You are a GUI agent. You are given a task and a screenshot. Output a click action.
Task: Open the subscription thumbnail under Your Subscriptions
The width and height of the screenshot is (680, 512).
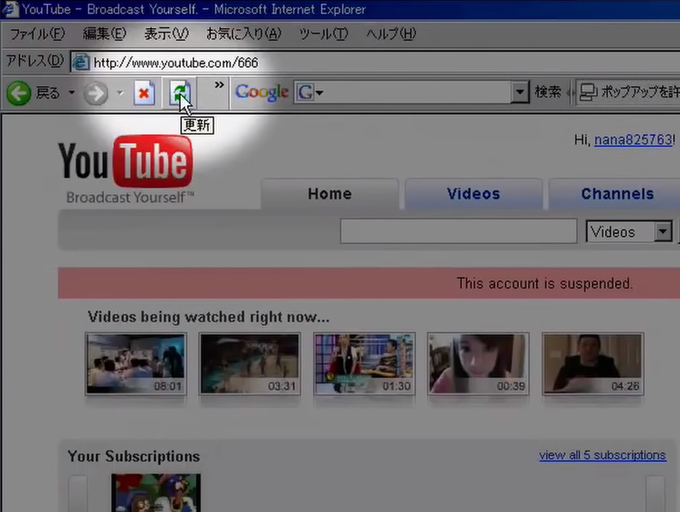(x=156, y=492)
